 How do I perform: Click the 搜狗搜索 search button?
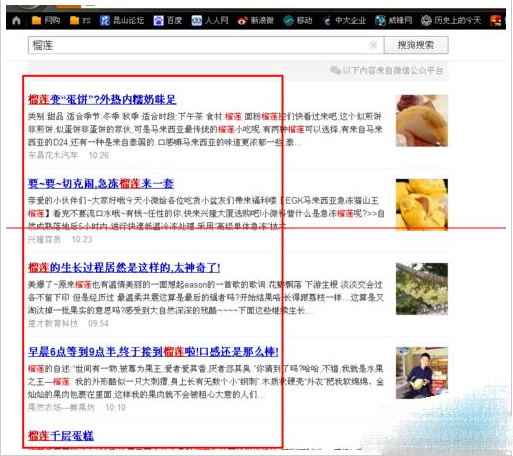point(416,45)
